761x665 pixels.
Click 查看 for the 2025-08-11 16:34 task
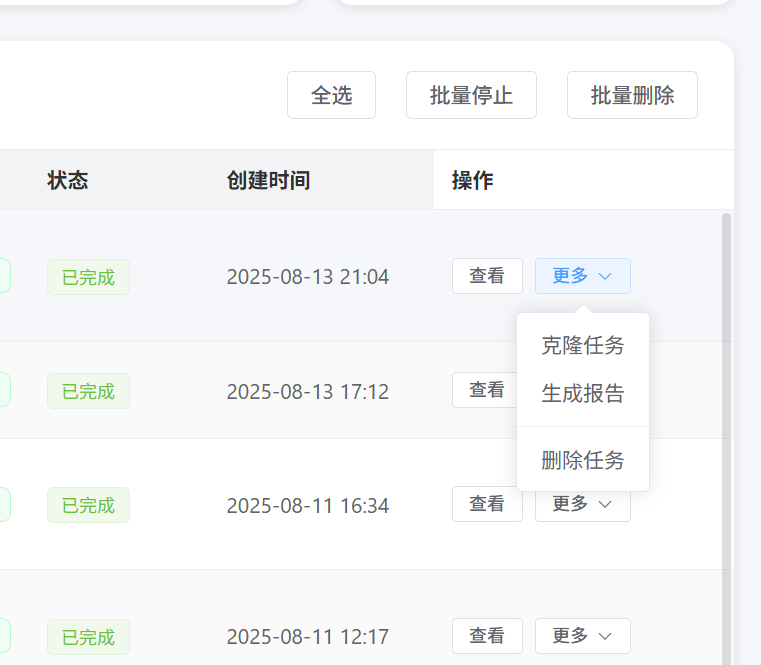pyautogui.click(x=487, y=504)
